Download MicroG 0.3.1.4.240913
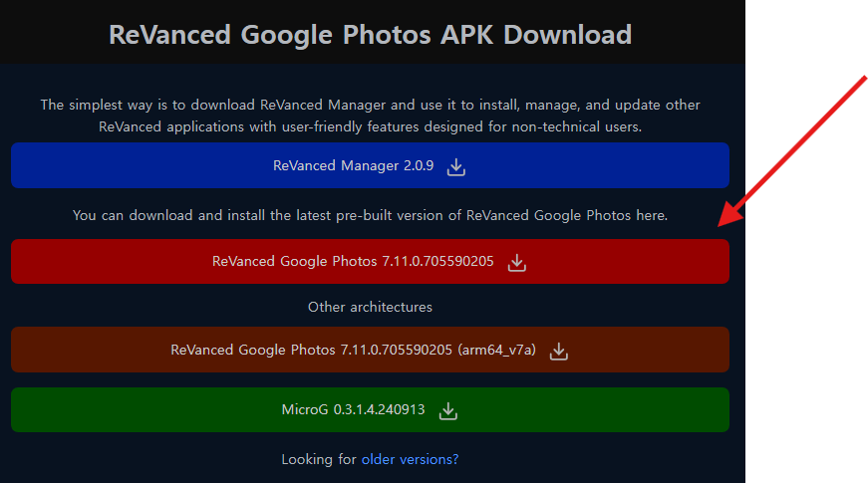 370,410
